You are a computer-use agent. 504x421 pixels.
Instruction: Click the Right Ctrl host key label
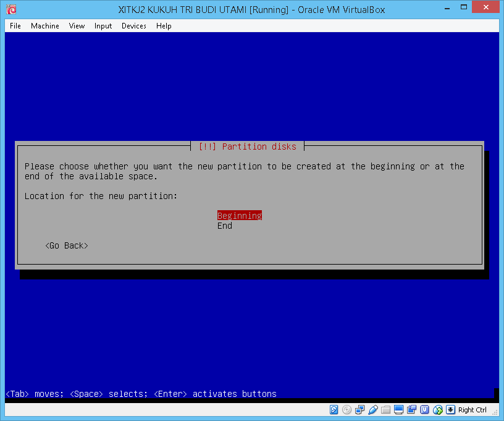(x=472, y=410)
